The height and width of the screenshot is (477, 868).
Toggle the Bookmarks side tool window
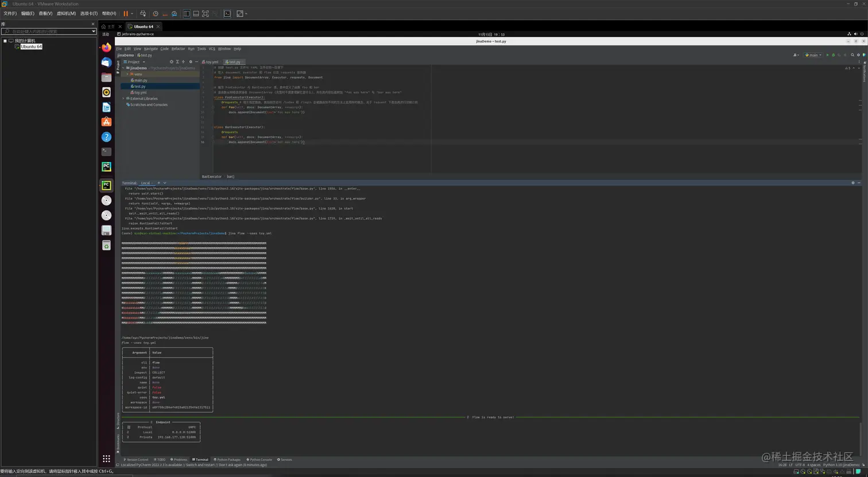(x=118, y=444)
